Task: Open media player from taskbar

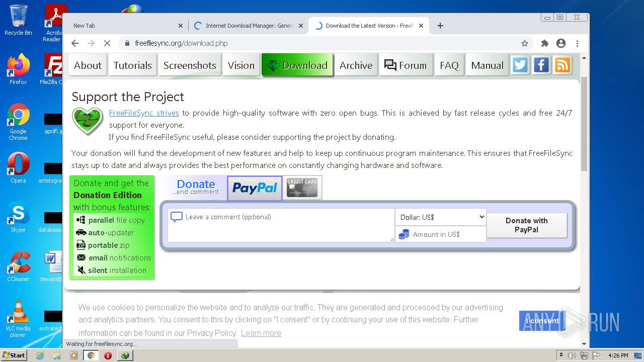Action: pos(74,355)
